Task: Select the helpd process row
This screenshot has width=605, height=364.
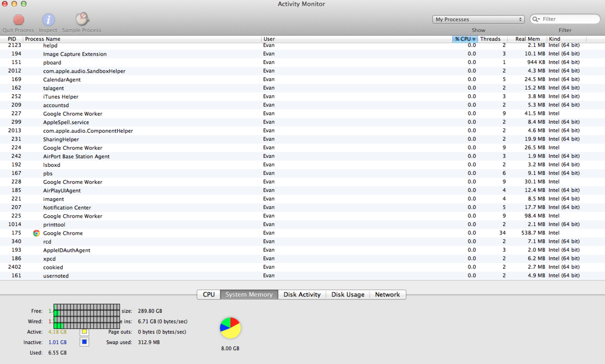Action: 302,45
